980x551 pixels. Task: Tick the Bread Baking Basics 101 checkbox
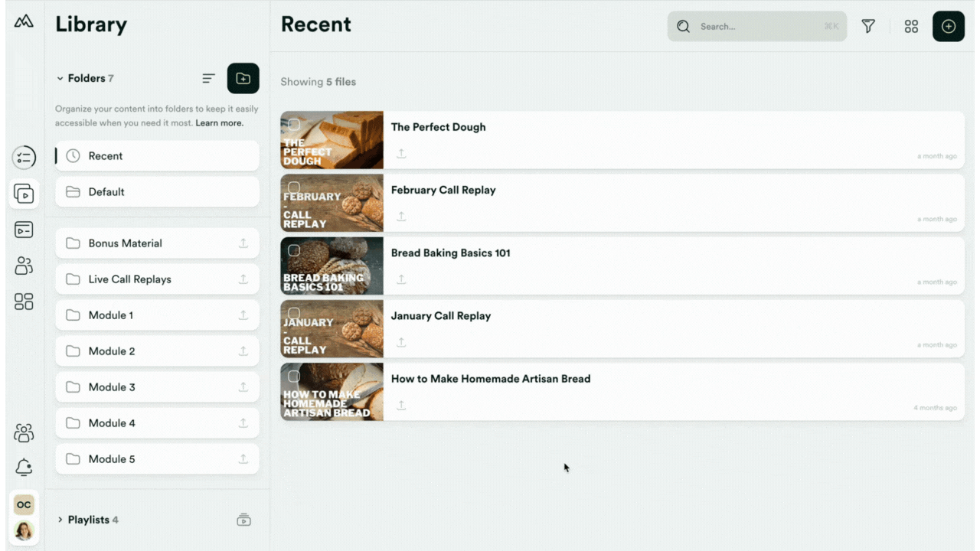coord(294,250)
